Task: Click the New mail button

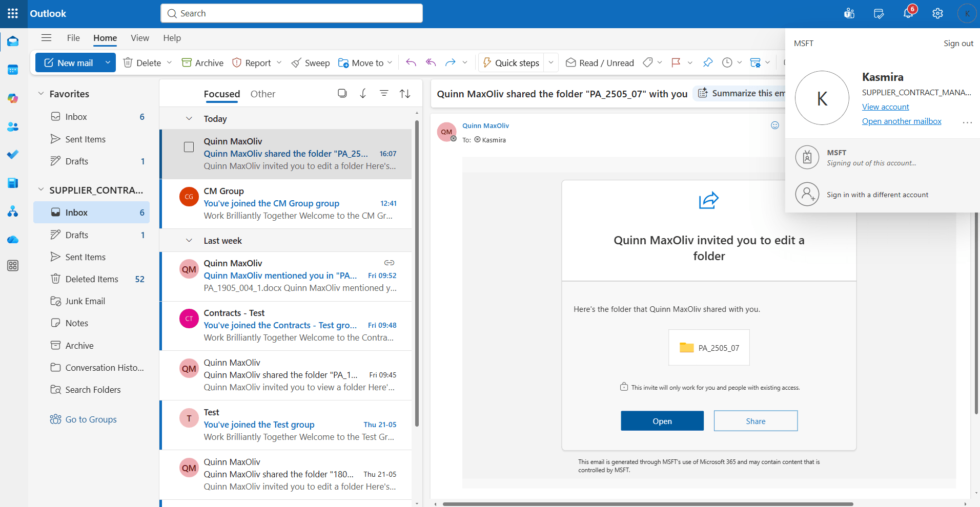Action: pyautogui.click(x=69, y=62)
